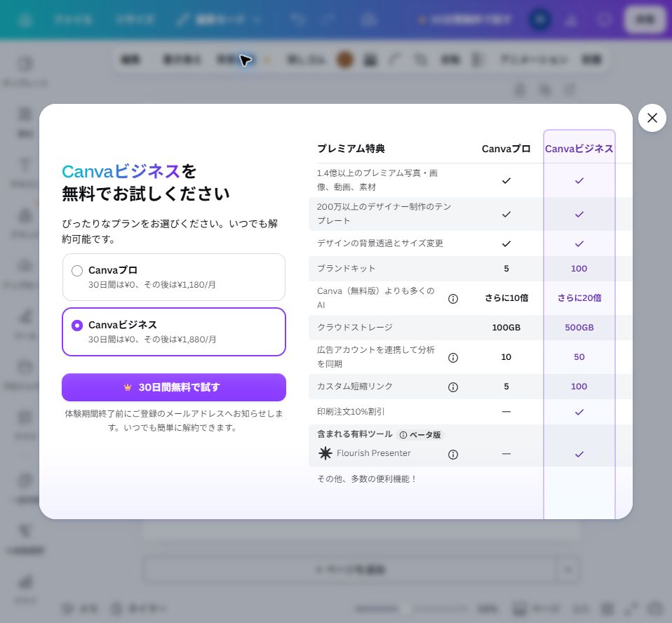
Task: Select the Canvaプロ plan radio button
Action: coord(77,271)
